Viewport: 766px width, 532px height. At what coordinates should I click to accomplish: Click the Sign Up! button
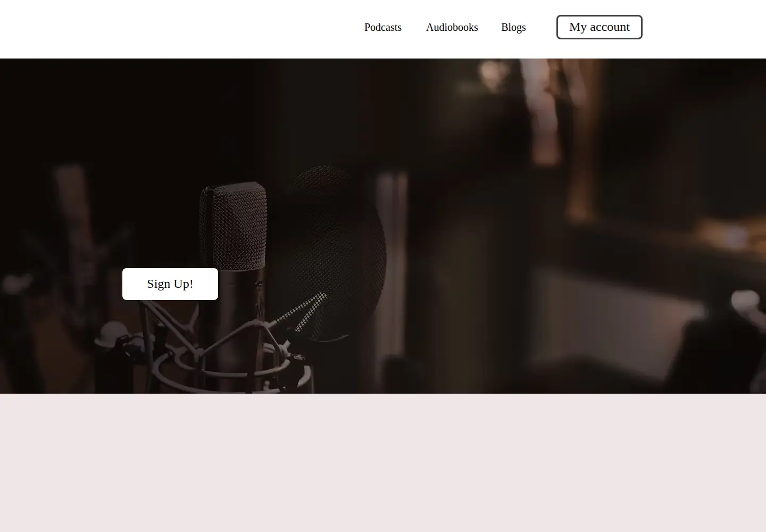pyautogui.click(x=170, y=284)
